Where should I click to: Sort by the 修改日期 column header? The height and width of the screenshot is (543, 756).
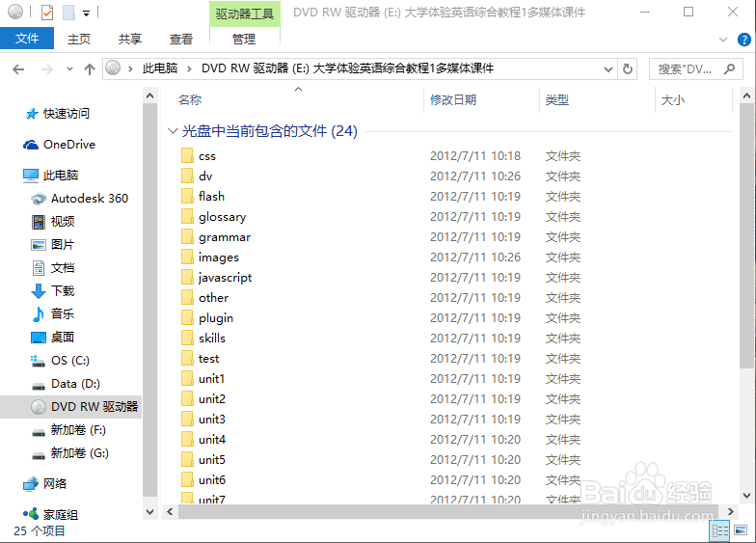pos(453,100)
